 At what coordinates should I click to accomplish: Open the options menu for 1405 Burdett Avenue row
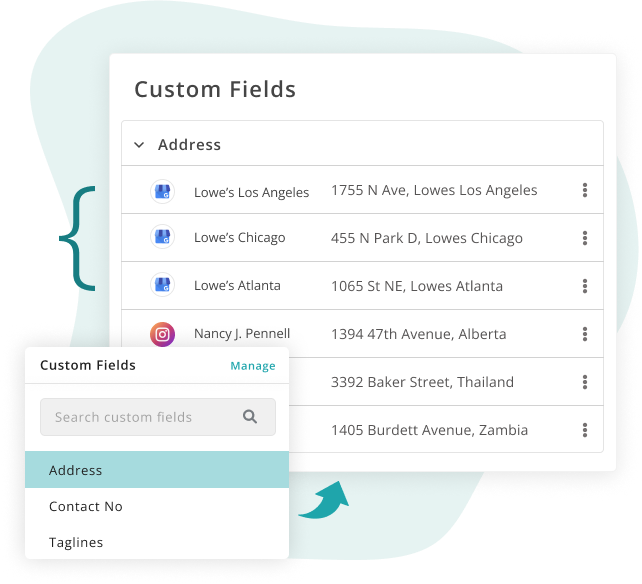pyautogui.click(x=585, y=430)
